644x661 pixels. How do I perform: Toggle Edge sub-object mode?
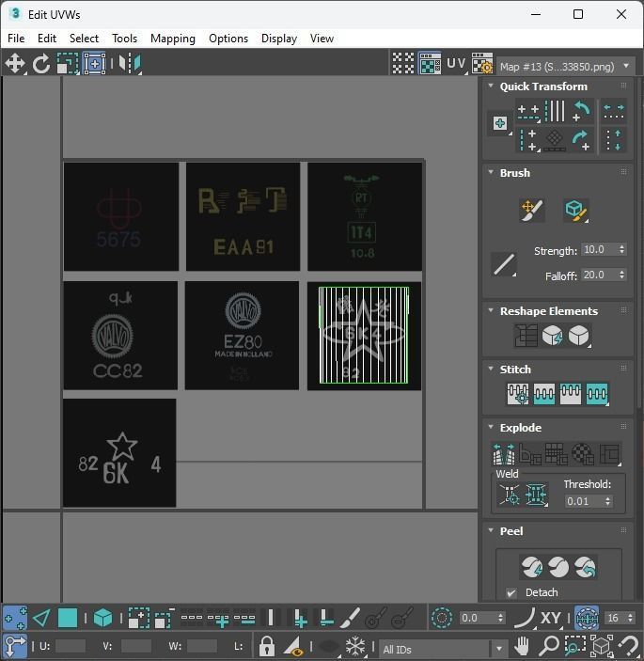[x=41, y=619]
